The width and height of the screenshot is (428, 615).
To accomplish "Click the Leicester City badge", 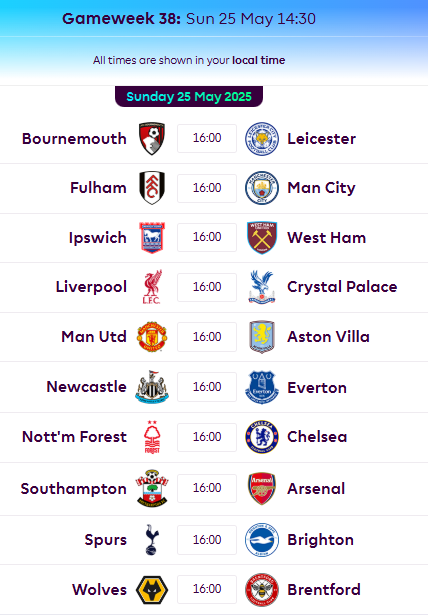I will pyautogui.click(x=262, y=138).
